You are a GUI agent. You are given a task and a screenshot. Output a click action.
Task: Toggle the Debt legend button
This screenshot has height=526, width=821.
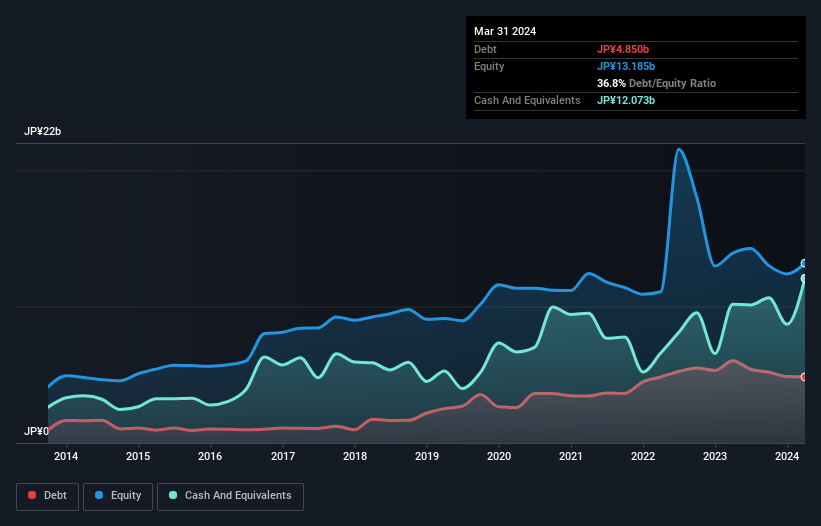[x=48, y=496]
